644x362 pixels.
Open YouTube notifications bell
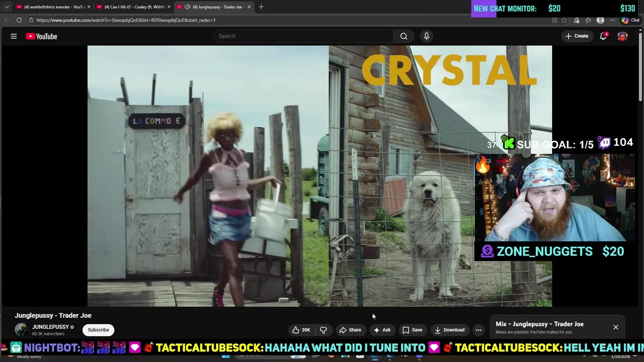603,36
